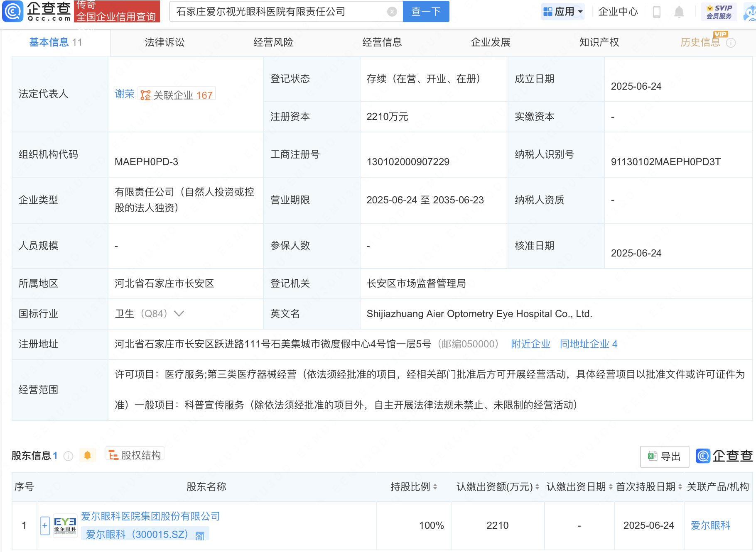Toggle the shareholder alert bell icon

(87, 455)
